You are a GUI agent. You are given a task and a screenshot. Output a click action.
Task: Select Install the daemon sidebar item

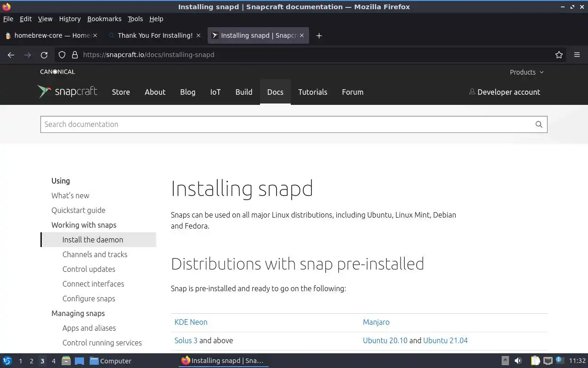(98, 240)
